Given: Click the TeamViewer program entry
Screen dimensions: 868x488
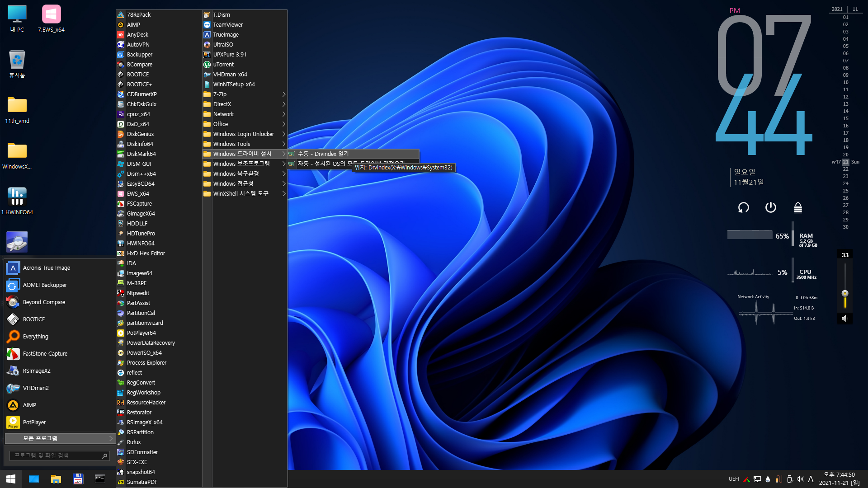Looking at the screenshot, I should (245, 25).
